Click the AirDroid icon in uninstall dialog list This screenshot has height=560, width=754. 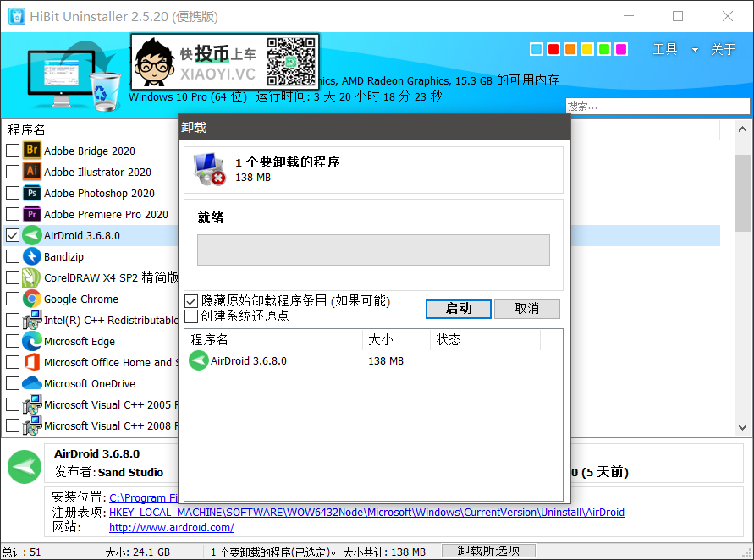[199, 360]
